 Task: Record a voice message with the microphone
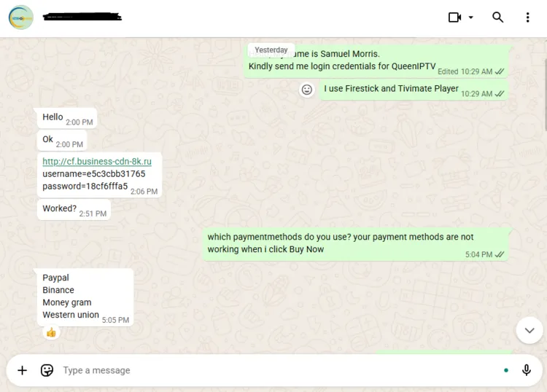coord(527,370)
